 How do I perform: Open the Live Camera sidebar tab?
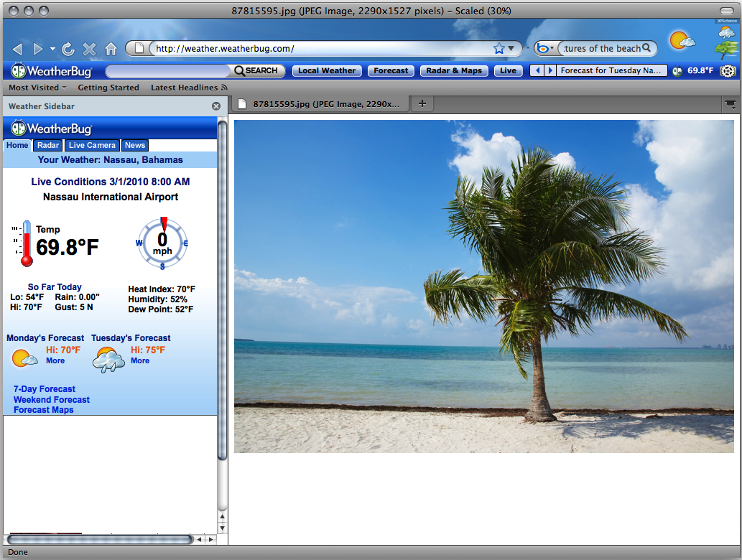pyautogui.click(x=91, y=145)
